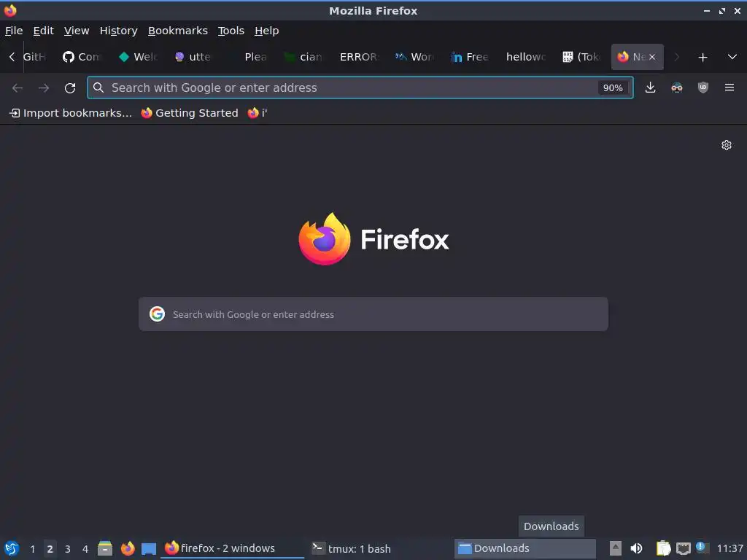The height and width of the screenshot is (560, 747).
Task: Open the uBlock Origin shield extension
Action: click(x=703, y=87)
